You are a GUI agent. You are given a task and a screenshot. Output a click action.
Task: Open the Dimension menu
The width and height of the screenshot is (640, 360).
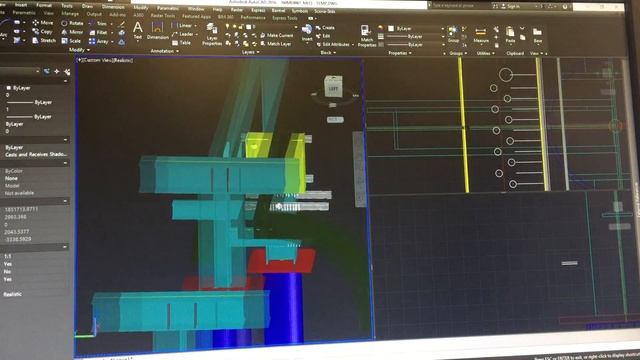(113, 7)
